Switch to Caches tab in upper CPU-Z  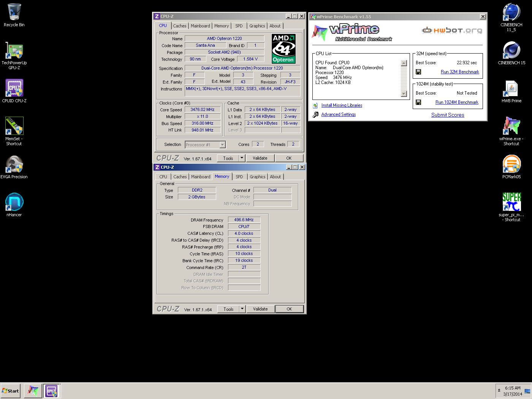180,26
